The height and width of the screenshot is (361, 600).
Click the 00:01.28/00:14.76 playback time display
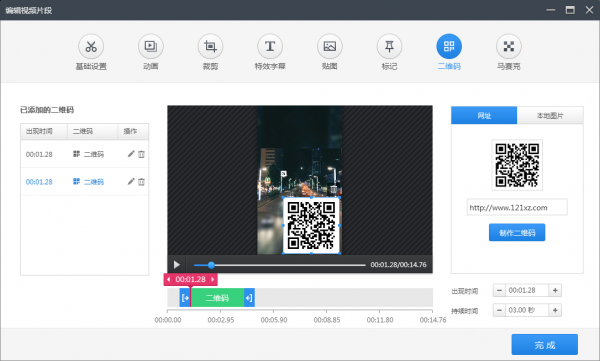click(x=398, y=265)
